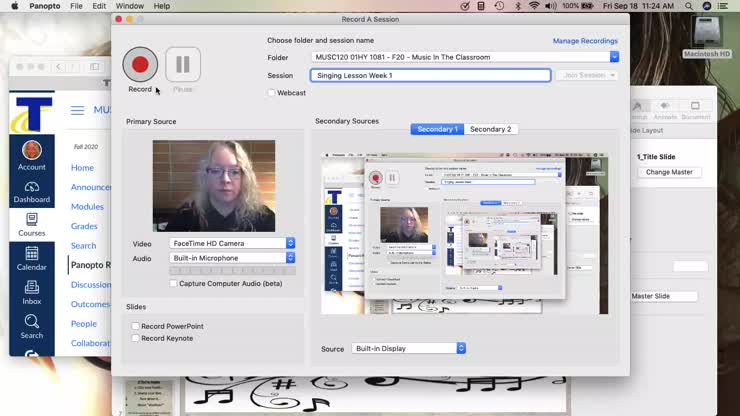Viewport: 740px width, 416px height.
Task: Enable the Webcast checkbox
Action: [x=272, y=93]
